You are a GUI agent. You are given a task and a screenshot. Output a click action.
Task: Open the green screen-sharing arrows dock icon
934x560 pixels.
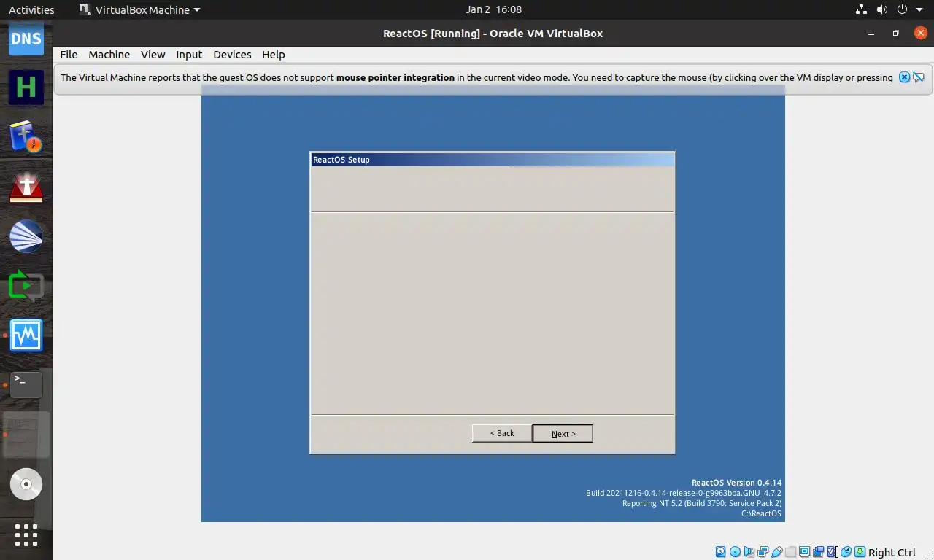[26, 286]
